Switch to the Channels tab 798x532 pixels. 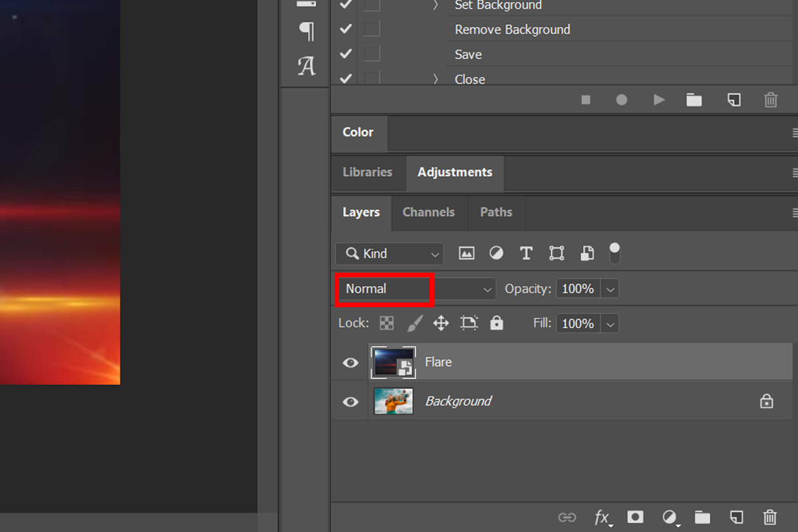click(x=428, y=212)
